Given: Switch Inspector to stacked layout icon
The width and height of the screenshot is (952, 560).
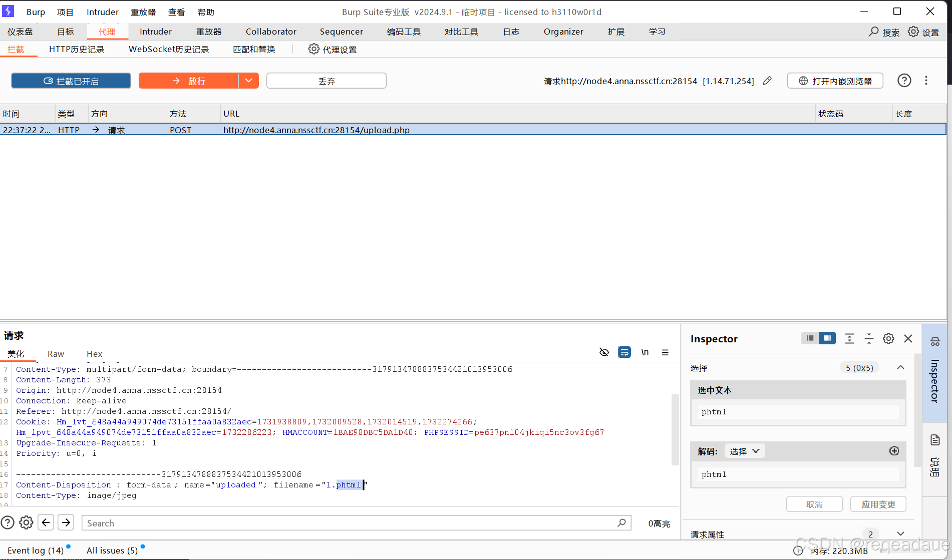Looking at the screenshot, I should coord(810,338).
